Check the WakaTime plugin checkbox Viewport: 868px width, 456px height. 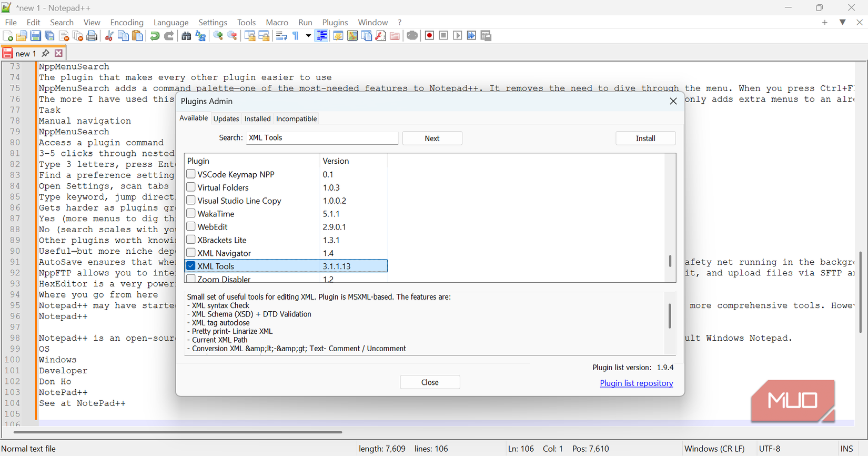click(191, 213)
